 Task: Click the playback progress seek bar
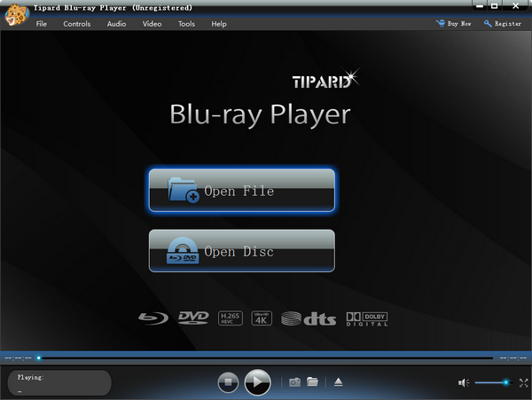coord(266,358)
